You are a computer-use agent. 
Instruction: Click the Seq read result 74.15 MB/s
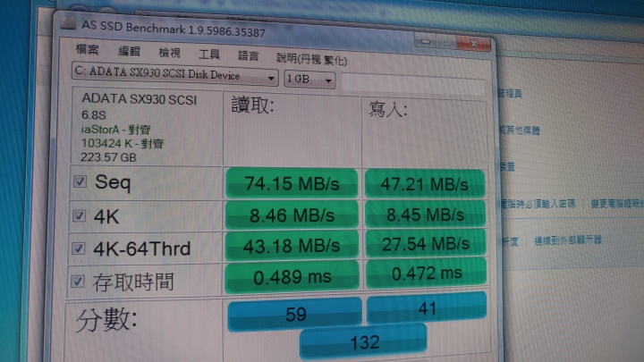292,183
